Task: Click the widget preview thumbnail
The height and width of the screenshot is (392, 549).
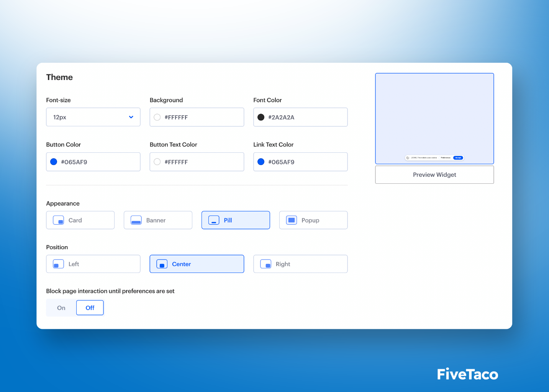Action: 434,119
